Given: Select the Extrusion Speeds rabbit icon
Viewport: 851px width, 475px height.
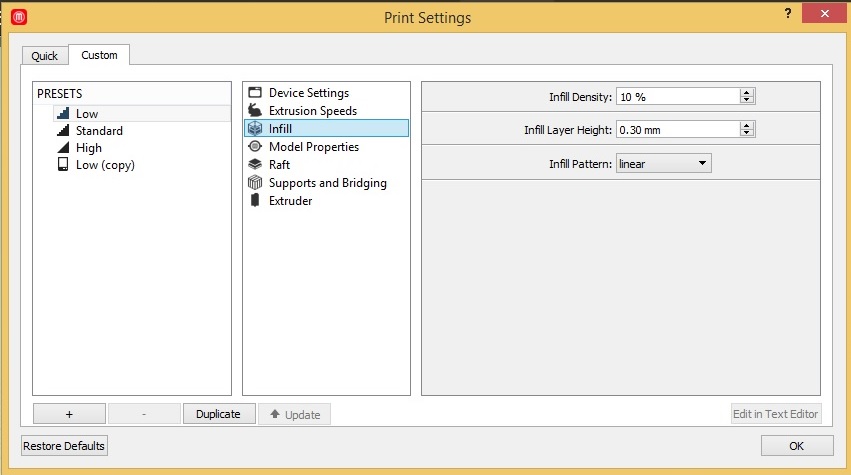Looking at the screenshot, I should point(254,111).
